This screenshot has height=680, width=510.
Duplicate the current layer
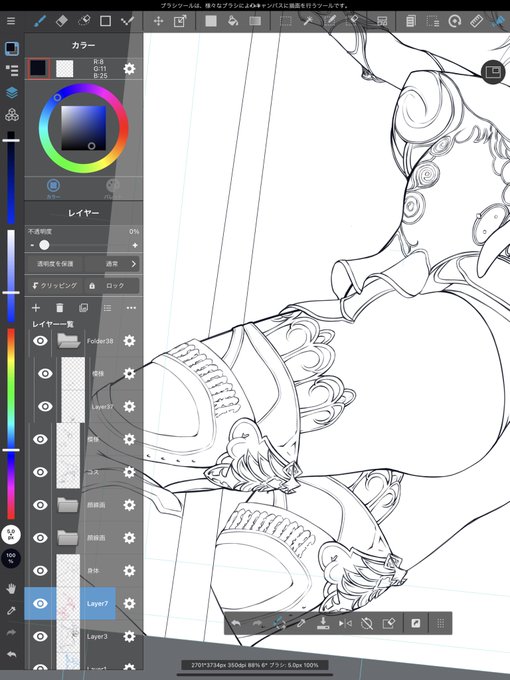83,307
